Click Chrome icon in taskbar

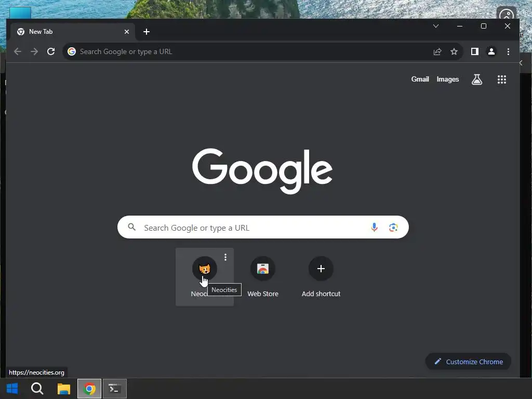[x=89, y=389]
